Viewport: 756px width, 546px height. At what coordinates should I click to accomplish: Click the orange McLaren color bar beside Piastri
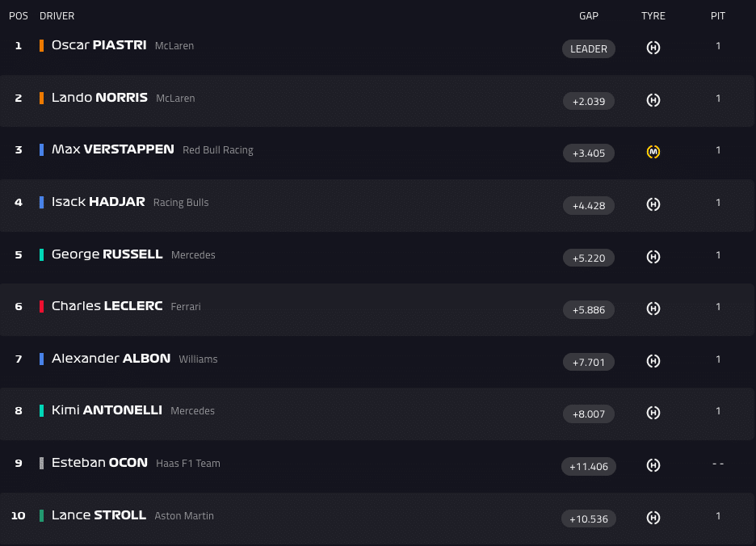(41, 45)
